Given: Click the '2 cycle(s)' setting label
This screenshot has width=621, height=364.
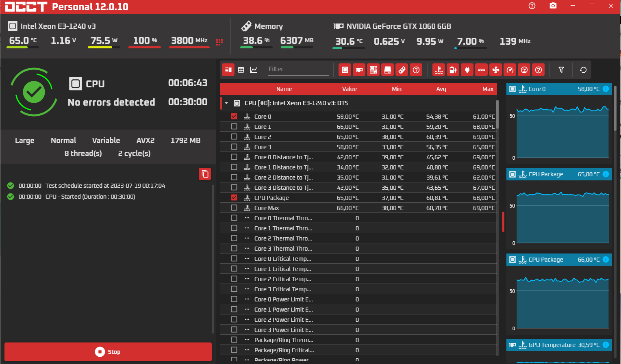Looking at the screenshot, I should coord(135,154).
